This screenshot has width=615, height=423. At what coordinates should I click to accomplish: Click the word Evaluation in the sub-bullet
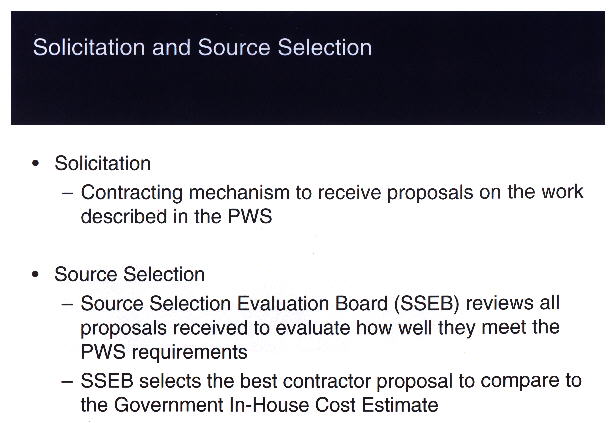(283, 304)
